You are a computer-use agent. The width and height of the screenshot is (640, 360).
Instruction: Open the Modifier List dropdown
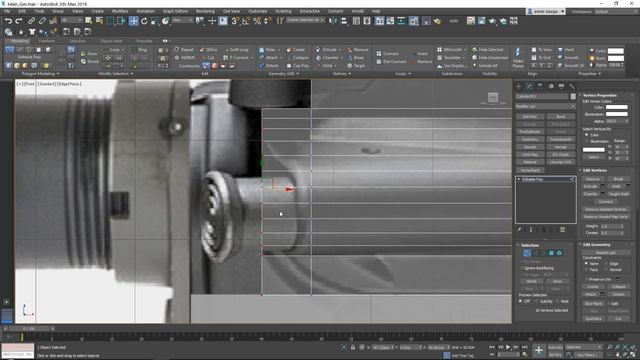545,106
